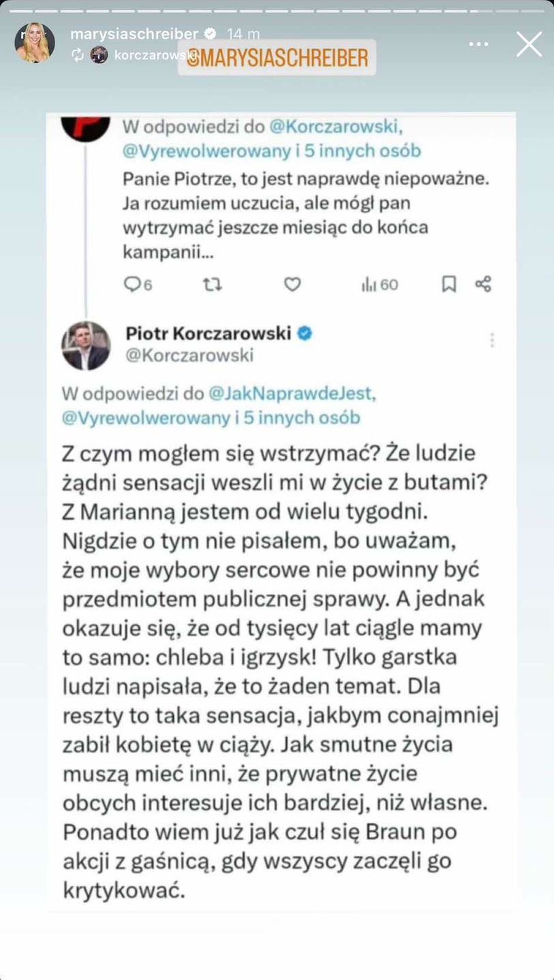Close the story with the X button
The width and height of the screenshot is (554, 980).
(529, 44)
